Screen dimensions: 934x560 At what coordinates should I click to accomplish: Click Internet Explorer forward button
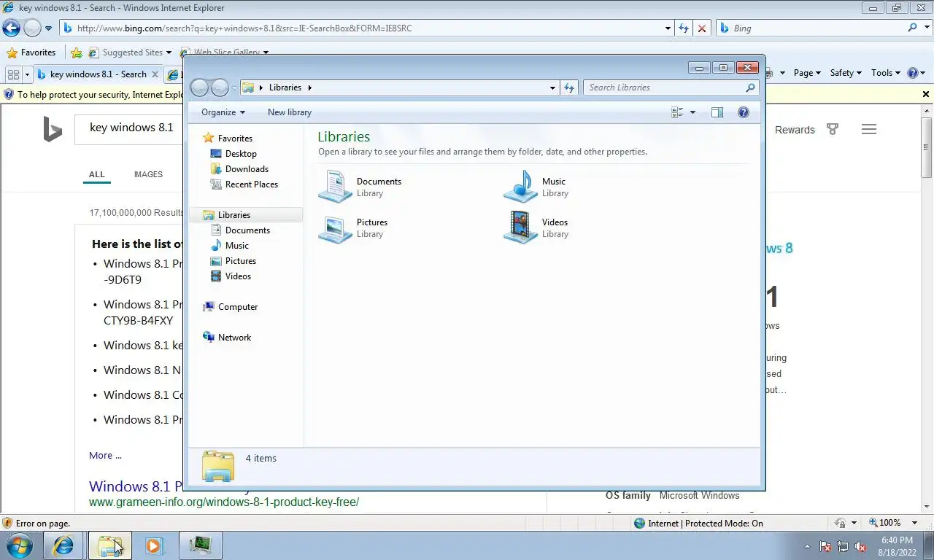pos(32,28)
